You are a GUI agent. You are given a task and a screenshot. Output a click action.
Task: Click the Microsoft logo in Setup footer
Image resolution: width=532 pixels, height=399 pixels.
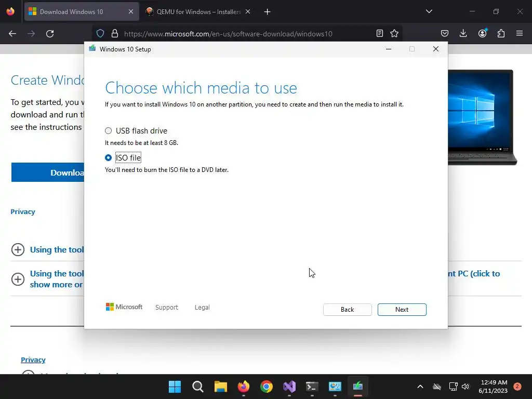coord(124,307)
